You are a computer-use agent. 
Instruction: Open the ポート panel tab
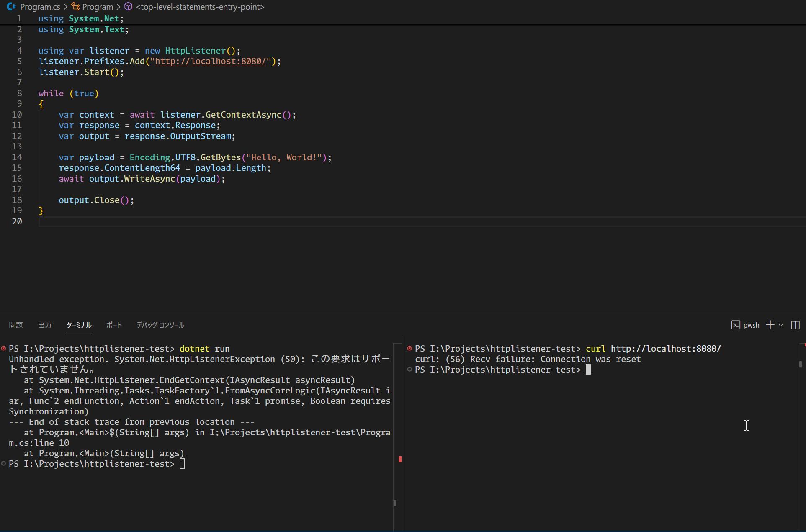(x=113, y=325)
